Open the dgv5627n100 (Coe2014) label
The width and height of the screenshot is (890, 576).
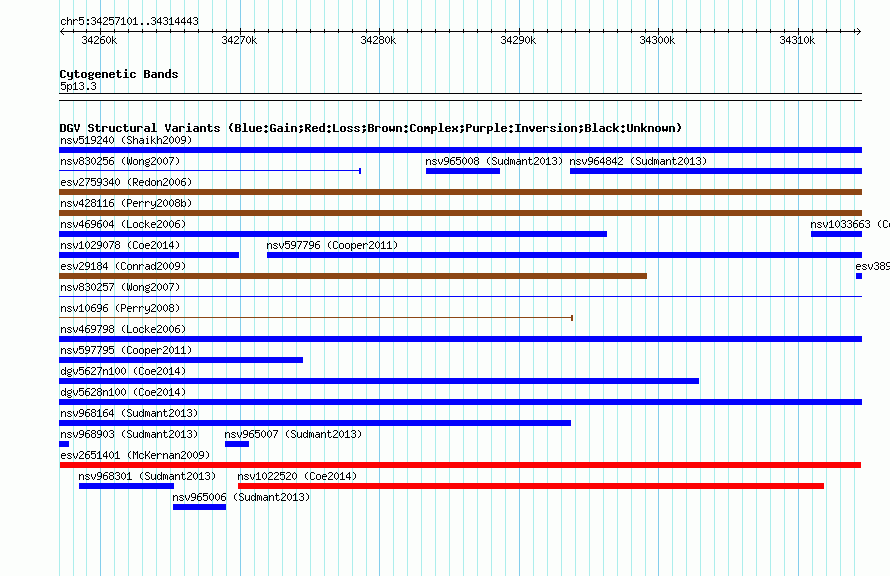tap(123, 371)
